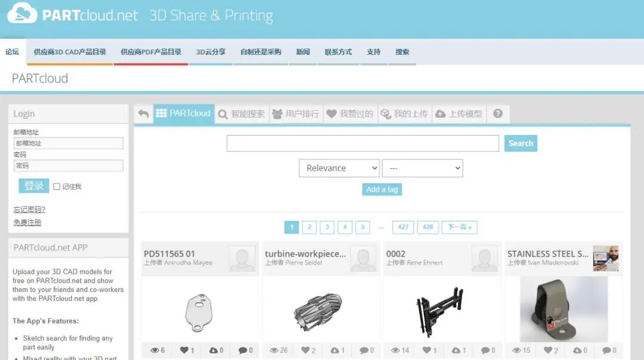
Task: Go to results page 2
Action: pyautogui.click(x=309, y=227)
